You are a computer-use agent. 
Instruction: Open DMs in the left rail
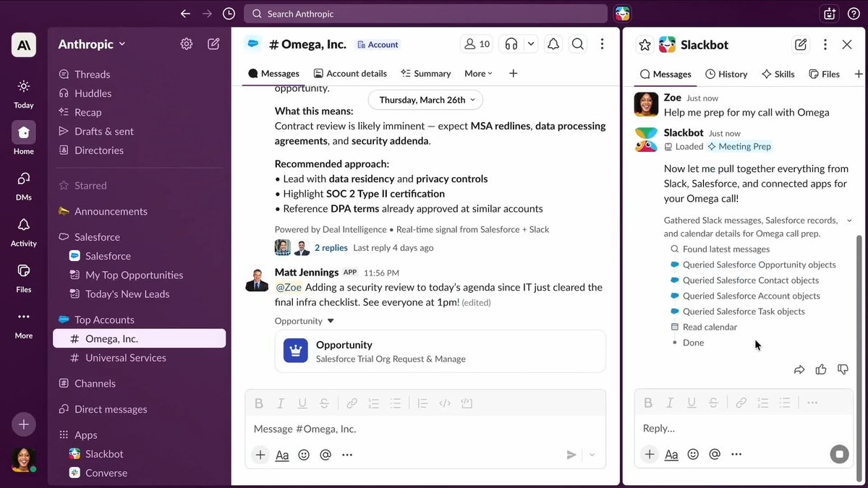click(x=24, y=185)
